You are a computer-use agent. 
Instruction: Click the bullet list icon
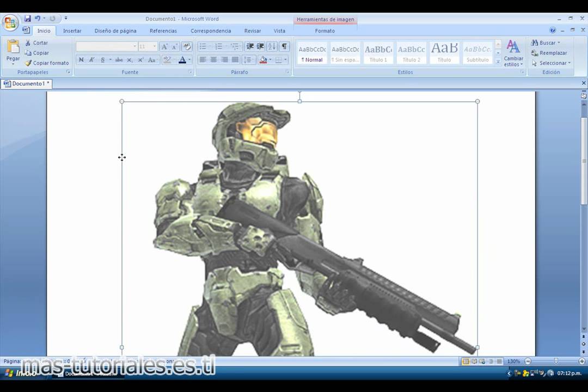coord(203,46)
